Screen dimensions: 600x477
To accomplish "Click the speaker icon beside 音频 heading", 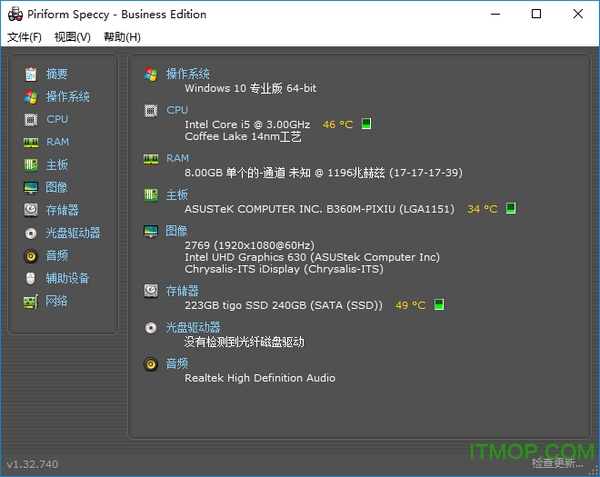I will tap(151, 364).
